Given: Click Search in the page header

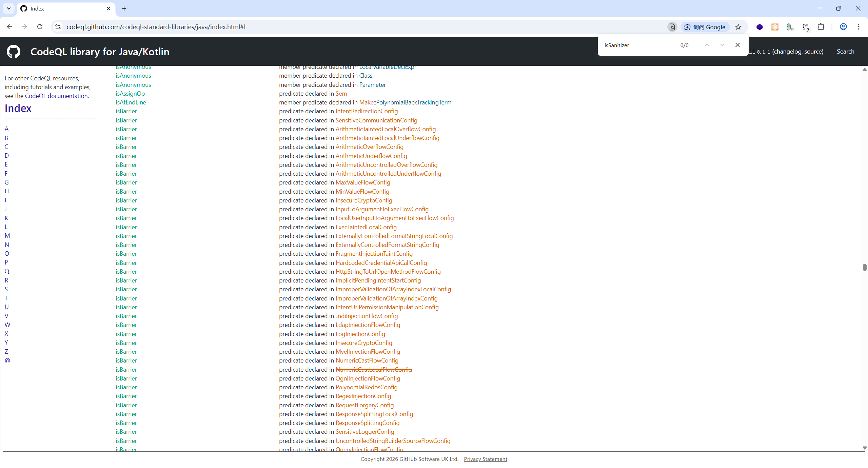Looking at the screenshot, I should tap(845, 52).
